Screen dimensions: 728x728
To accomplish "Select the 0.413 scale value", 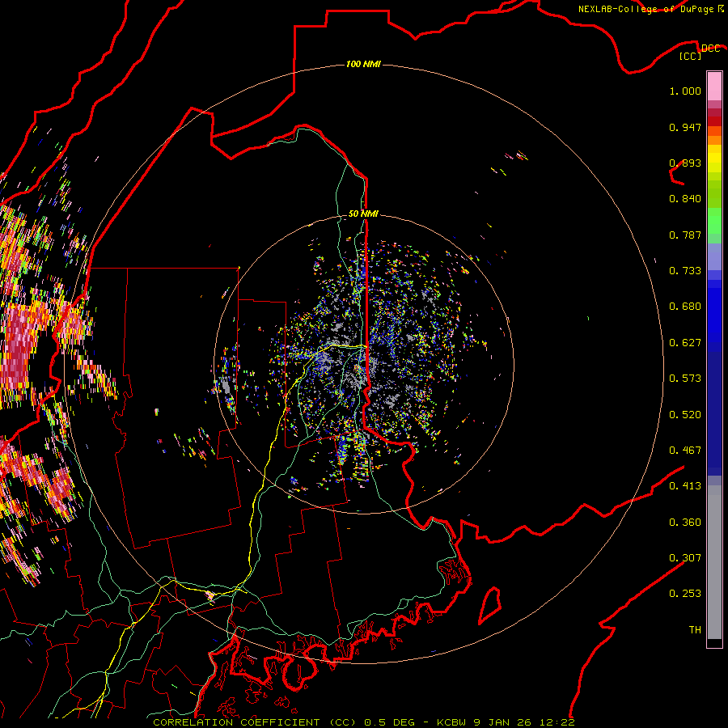I will 685,486.
